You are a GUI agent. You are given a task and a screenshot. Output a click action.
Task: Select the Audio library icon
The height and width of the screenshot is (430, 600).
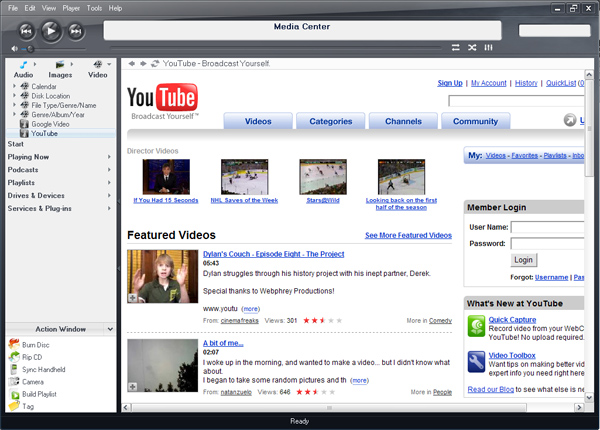[23, 65]
